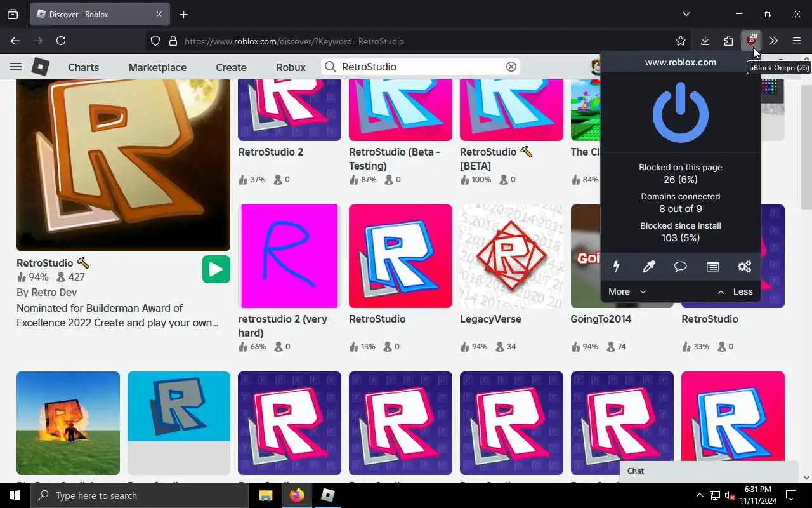
Task: Open burning R grass field thumbnail
Action: (x=68, y=423)
